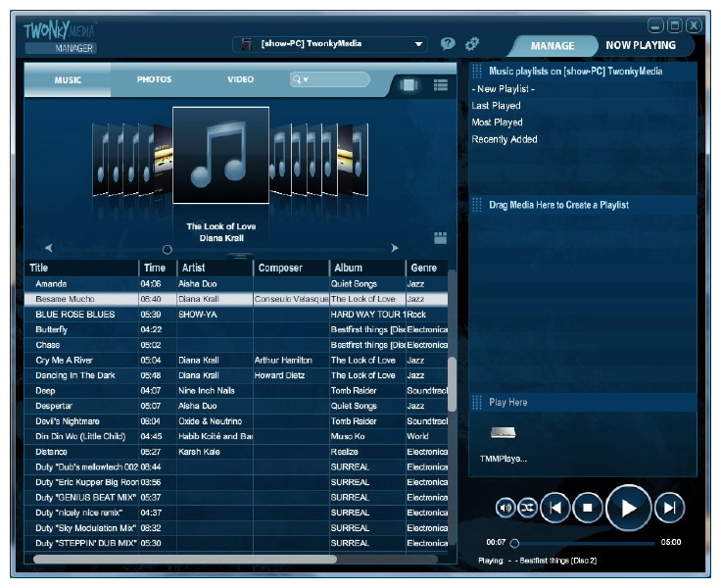This screenshot has height=588, width=721.
Task: Mute the volume speaker icon
Action: click(505, 507)
